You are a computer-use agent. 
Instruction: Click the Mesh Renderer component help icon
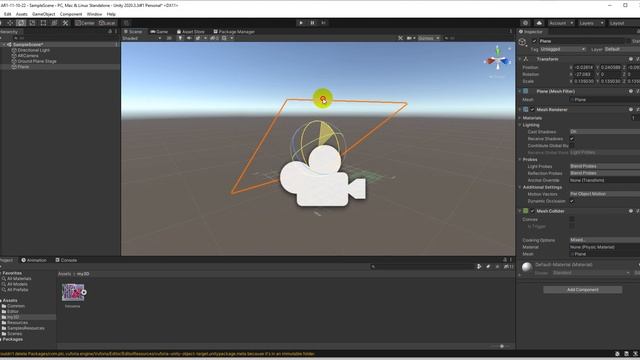631,109
